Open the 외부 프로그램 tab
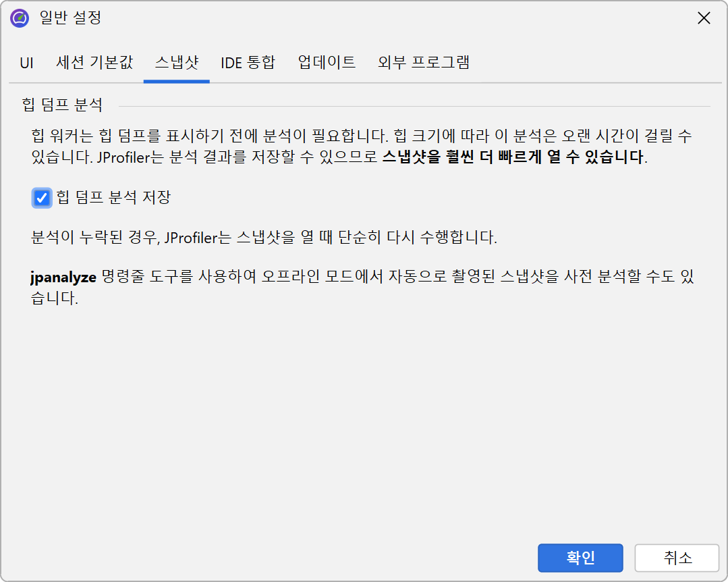 click(x=424, y=62)
